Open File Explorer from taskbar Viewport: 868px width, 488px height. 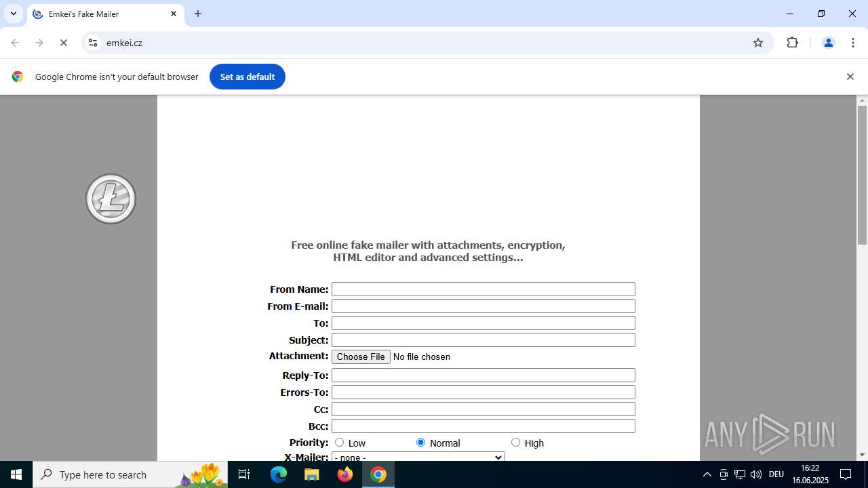coord(311,474)
